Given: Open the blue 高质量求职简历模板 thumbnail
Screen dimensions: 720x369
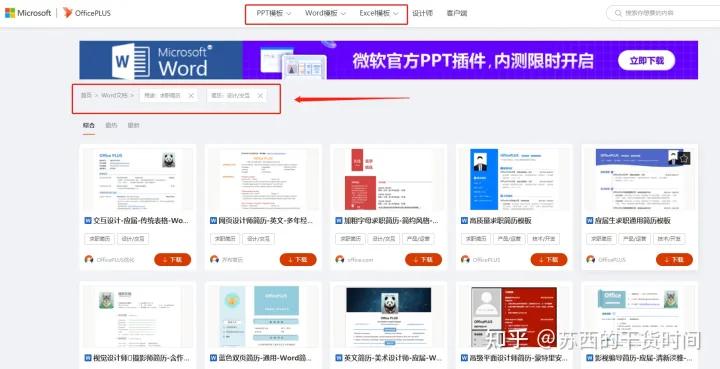Looking at the screenshot, I should (514, 179).
